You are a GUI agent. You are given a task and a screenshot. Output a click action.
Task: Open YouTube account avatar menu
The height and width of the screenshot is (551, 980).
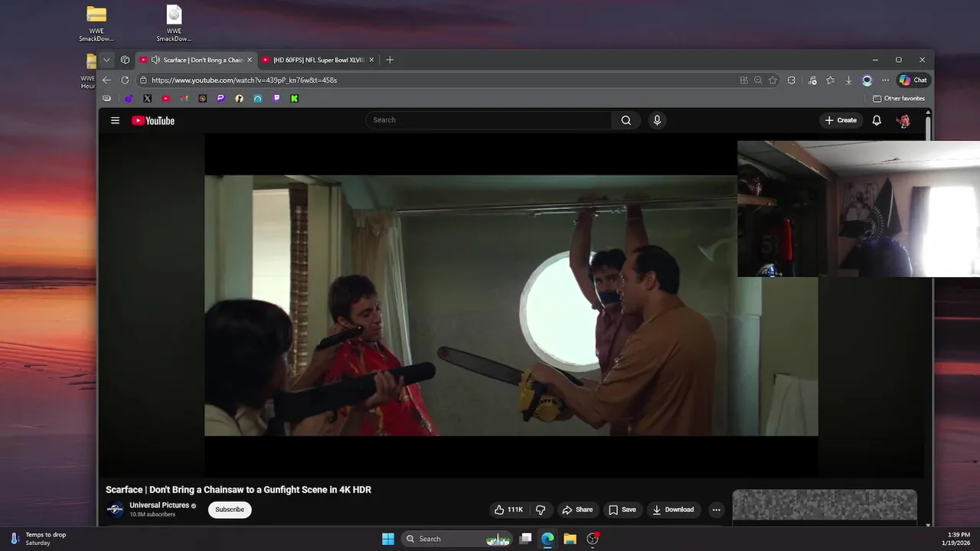tap(903, 120)
